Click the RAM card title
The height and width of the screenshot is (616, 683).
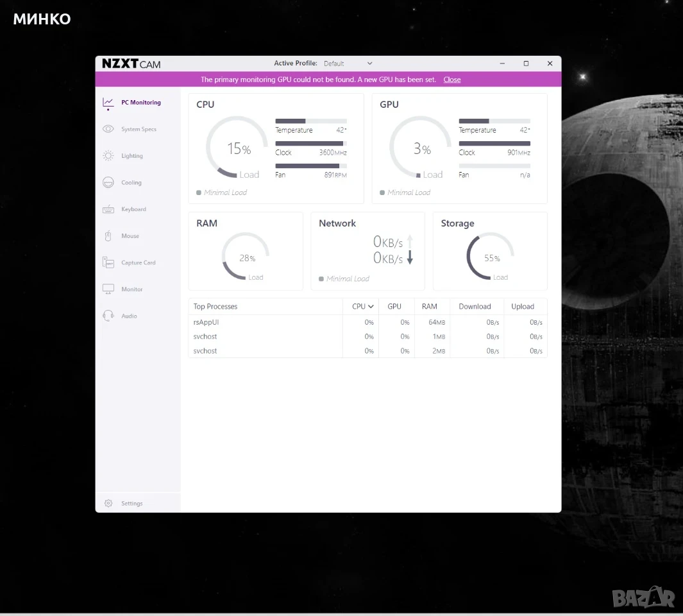point(207,223)
